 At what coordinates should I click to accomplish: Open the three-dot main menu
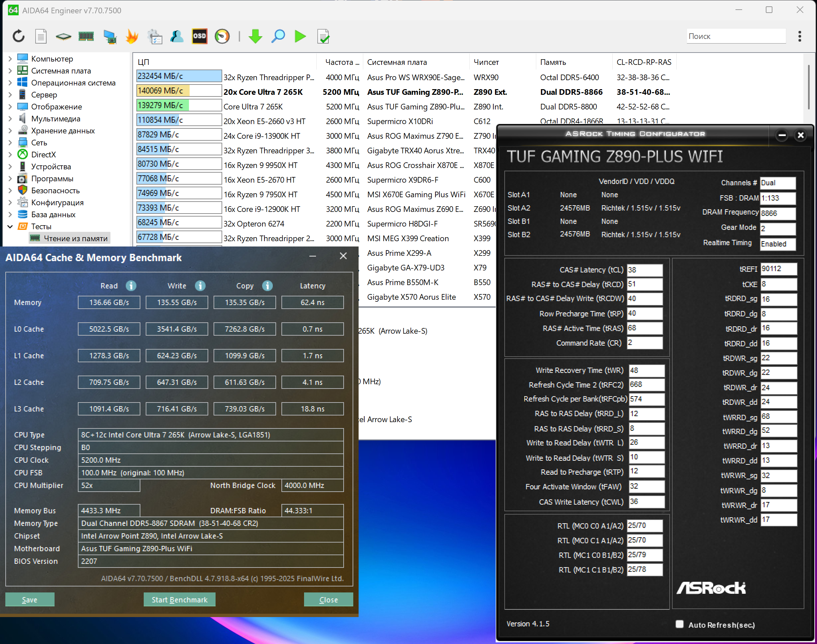click(x=799, y=37)
